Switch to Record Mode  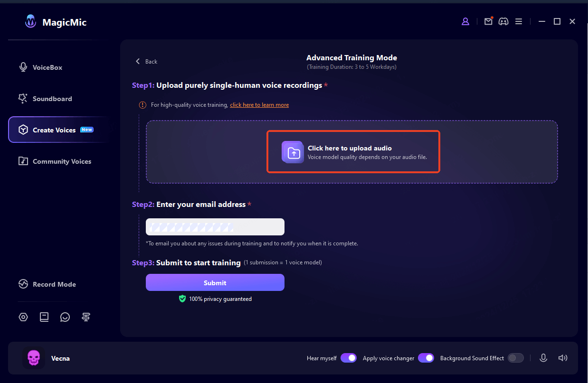tap(47, 284)
